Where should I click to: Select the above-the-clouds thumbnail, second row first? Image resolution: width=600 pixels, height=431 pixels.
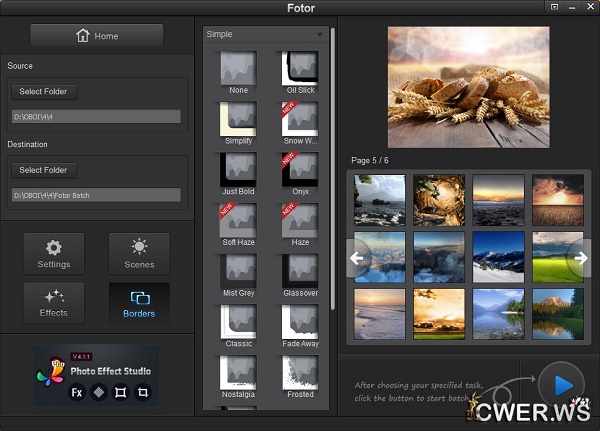point(380,257)
